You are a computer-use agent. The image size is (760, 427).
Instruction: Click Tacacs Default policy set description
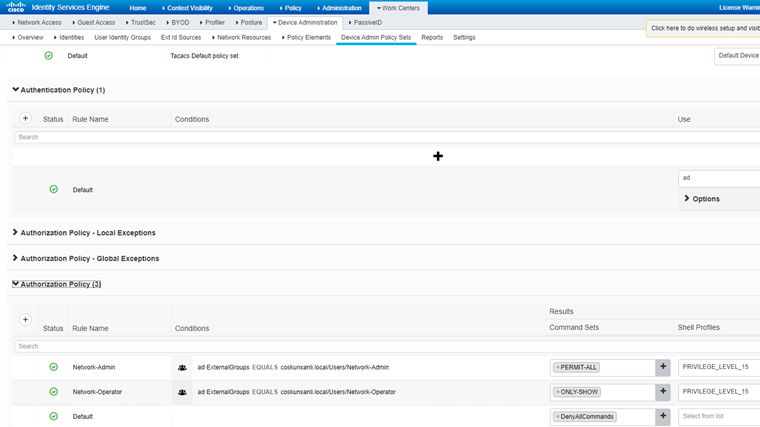click(205, 56)
